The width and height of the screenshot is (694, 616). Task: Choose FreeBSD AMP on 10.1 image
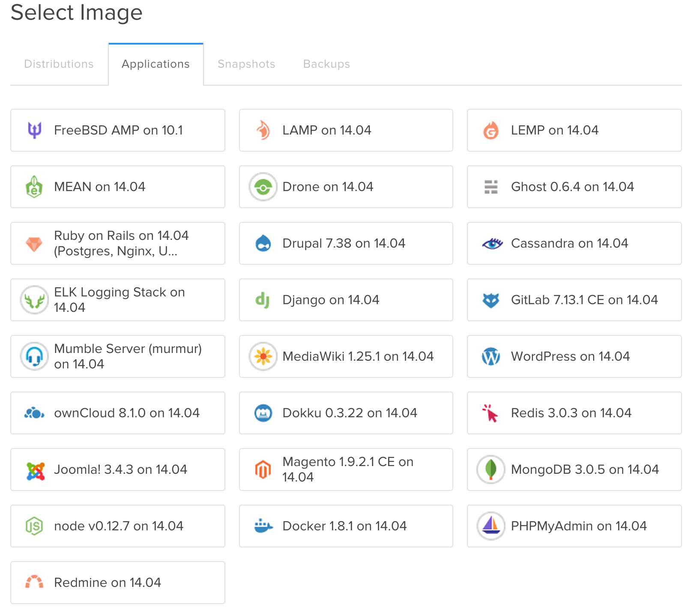click(x=118, y=130)
